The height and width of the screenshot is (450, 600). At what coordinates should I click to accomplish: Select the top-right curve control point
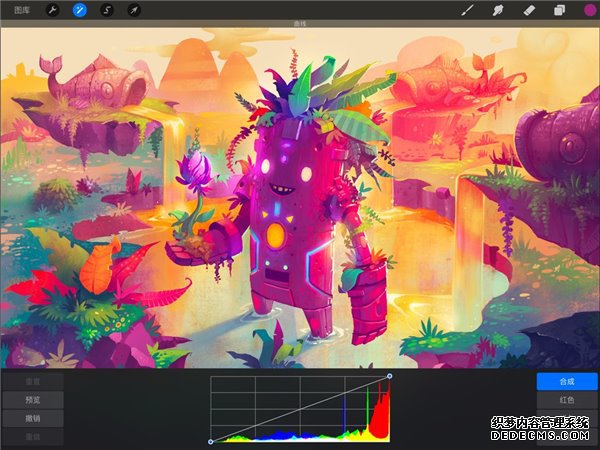pyautogui.click(x=389, y=376)
